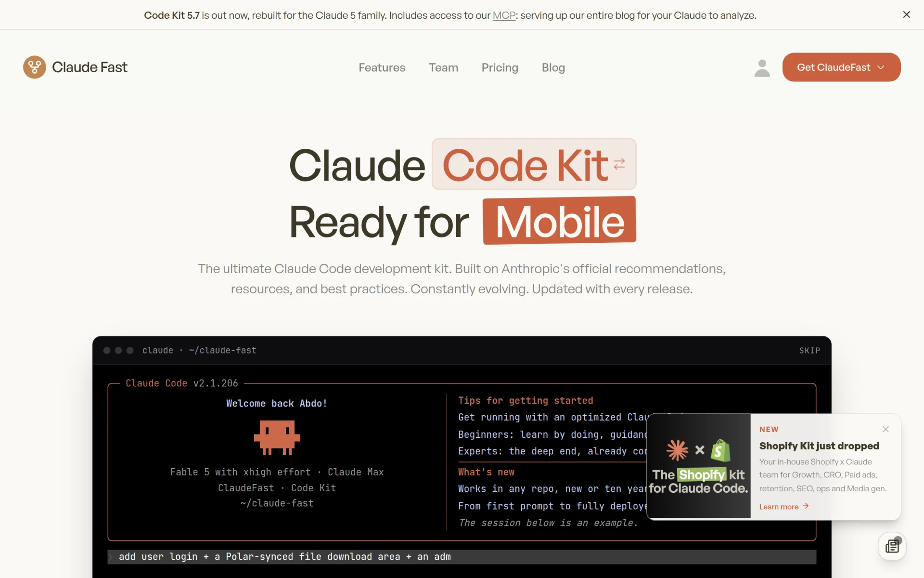Screen dimensions: 924x578
Task: Click the terminal window traffic light dots
Action: (x=118, y=351)
